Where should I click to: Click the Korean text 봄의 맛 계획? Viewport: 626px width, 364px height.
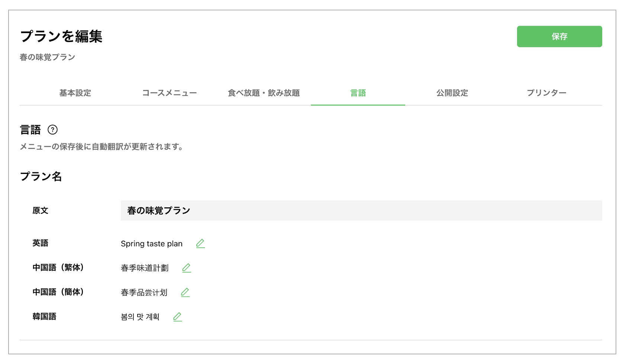139,317
